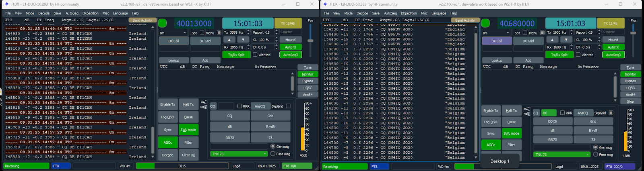This screenshot has height=171, width=644.
Task: Click upper message-arrow icon in L8-DUO window
Action: click(x=527, y=109)
